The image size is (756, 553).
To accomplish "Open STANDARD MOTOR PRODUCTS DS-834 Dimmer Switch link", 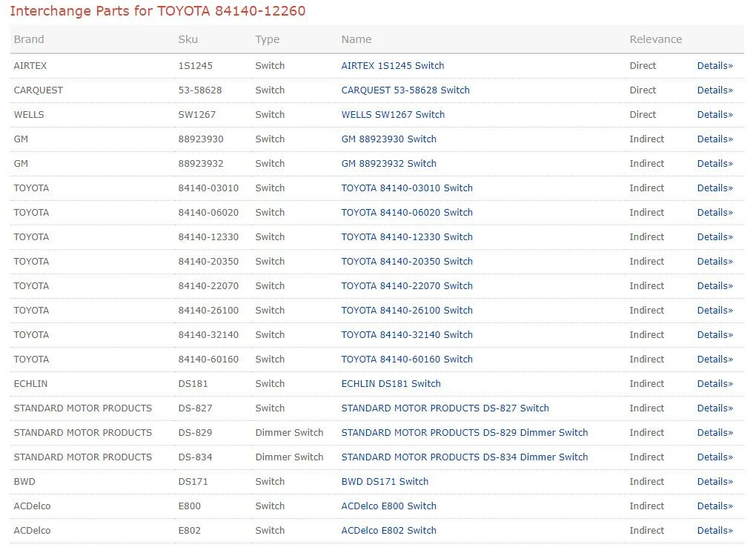I will click(465, 457).
